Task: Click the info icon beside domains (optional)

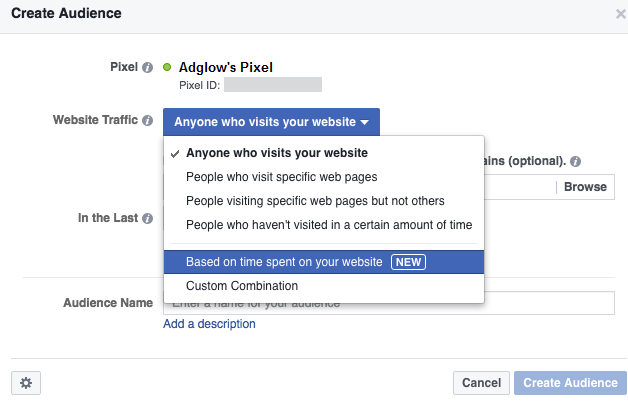Action: 576,161
